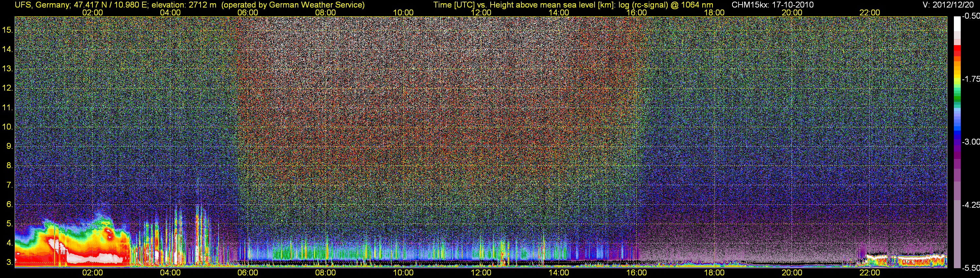980x278 pixels.
Task: Click the 06:00 label on the top time axis
Action: pos(248,12)
